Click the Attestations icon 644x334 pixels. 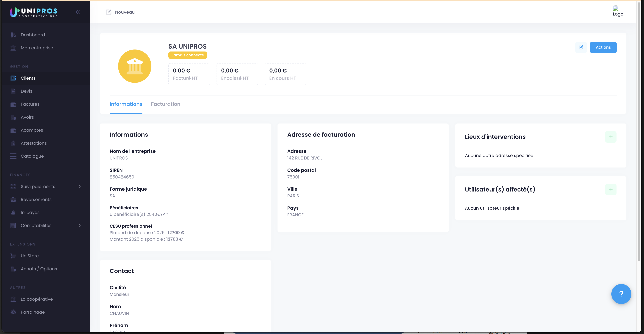(x=13, y=143)
